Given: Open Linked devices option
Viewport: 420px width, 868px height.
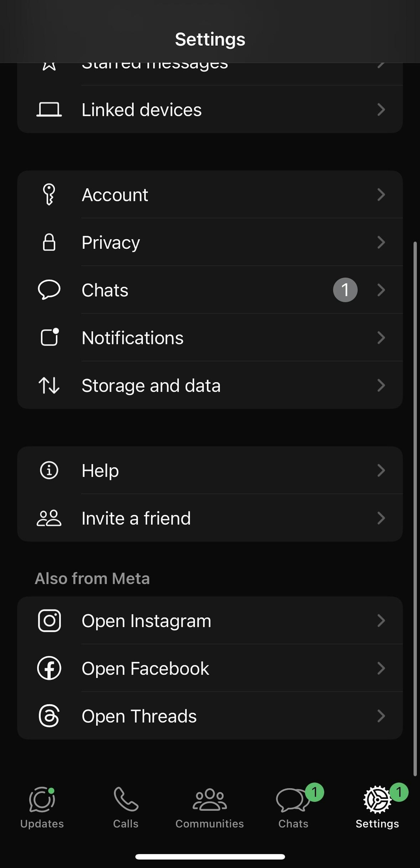Looking at the screenshot, I should coord(209,109).
